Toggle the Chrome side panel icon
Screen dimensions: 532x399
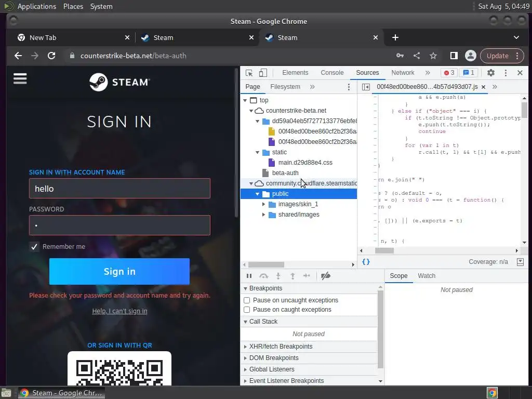(x=454, y=56)
